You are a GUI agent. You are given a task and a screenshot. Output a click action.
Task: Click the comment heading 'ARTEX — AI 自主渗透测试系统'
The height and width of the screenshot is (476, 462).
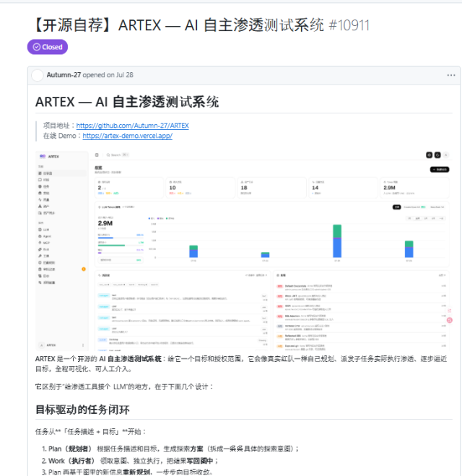(x=127, y=102)
